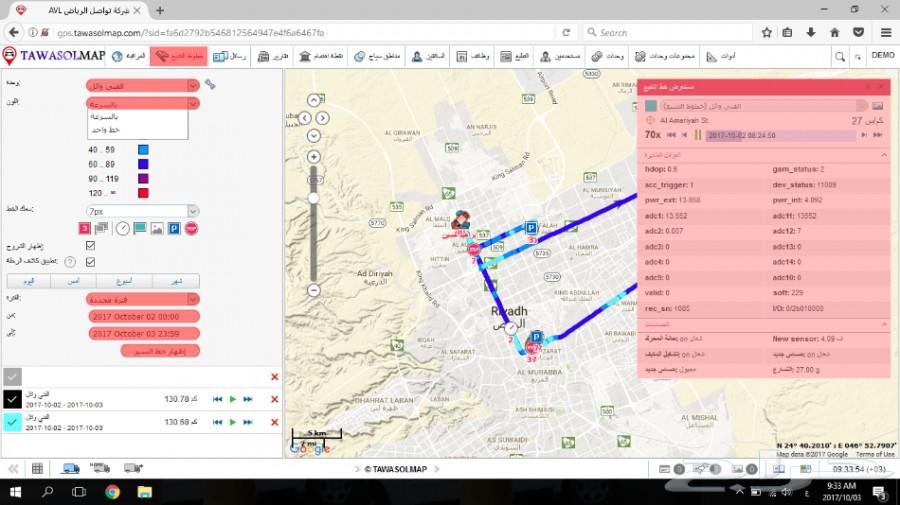Toggle the grey select-all tracks checkbox
The height and width of the screenshot is (505, 900).
click(x=13, y=376)
